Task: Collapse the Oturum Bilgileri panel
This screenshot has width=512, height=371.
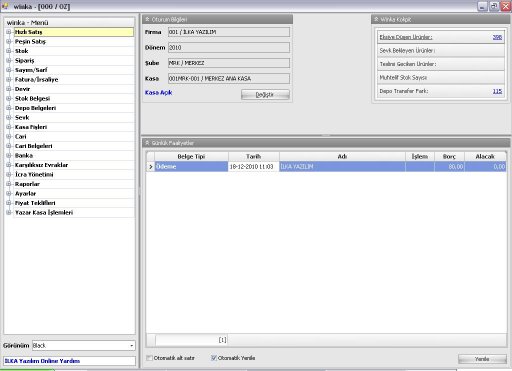Action: pos(147,19)
